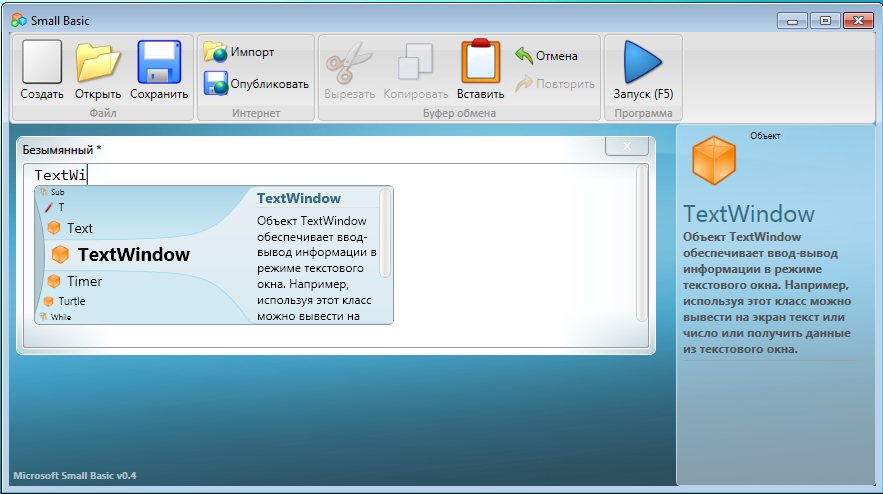Run program with Запуск (F5)
The image size is (883, 494).
[x=643, y=71]
